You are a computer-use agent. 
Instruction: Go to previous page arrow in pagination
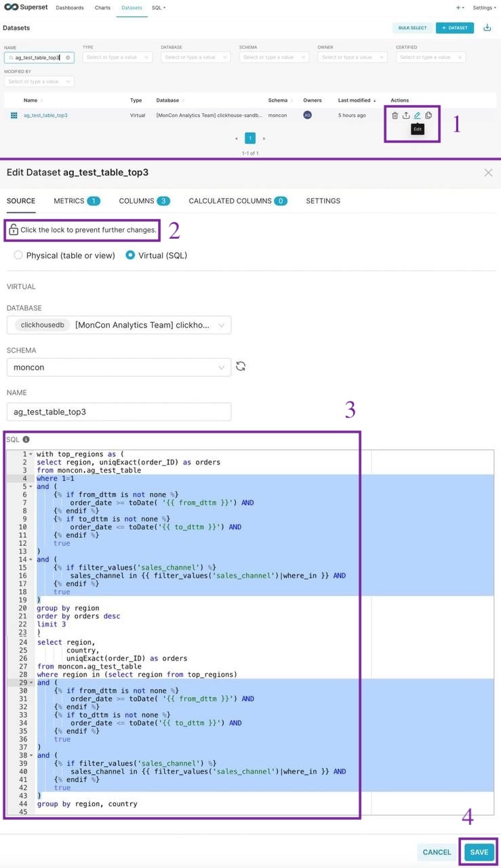coord(237,138)
